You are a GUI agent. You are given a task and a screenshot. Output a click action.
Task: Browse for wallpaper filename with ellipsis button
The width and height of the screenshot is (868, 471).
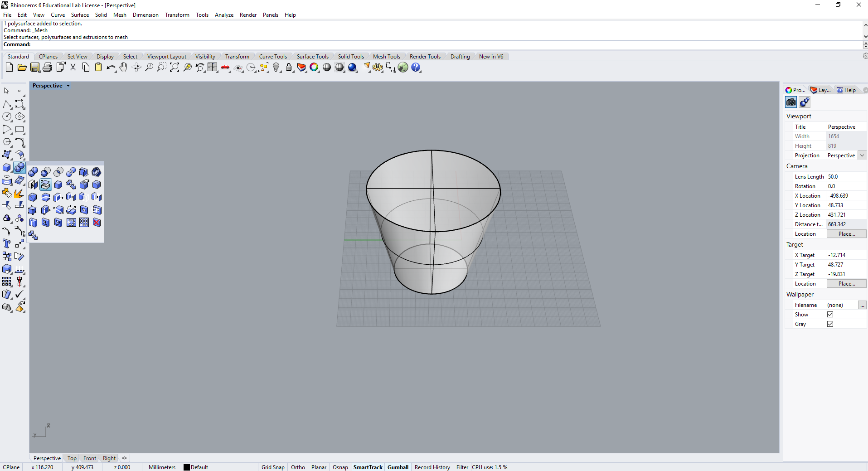point(862,305)
